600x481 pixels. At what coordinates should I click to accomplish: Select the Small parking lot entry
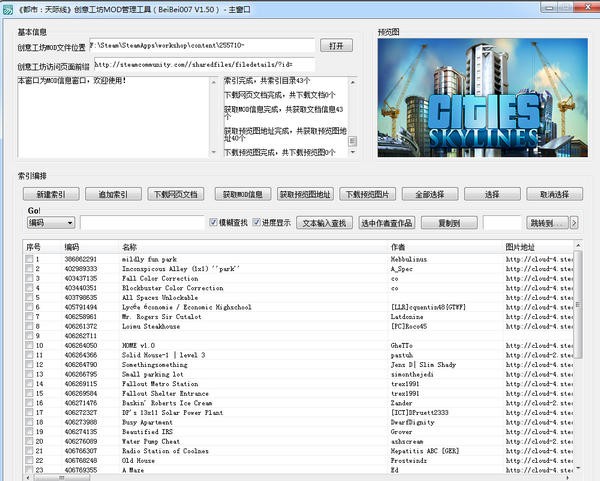click(x=153, y=374)
